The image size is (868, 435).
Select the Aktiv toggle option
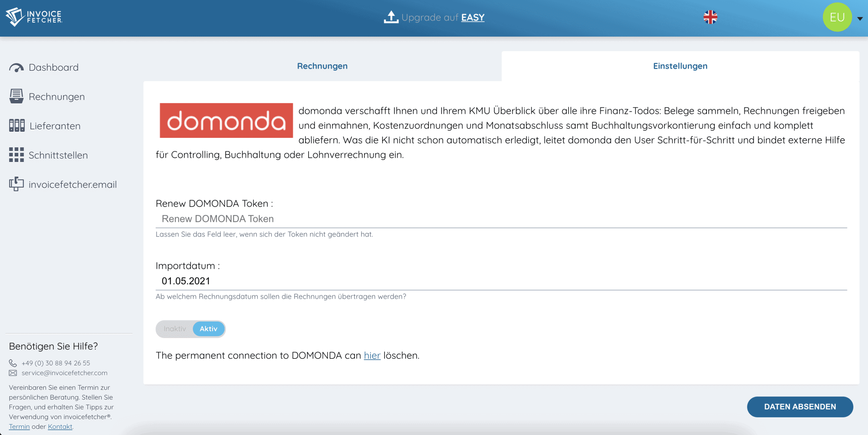click(x=209, y=329)
